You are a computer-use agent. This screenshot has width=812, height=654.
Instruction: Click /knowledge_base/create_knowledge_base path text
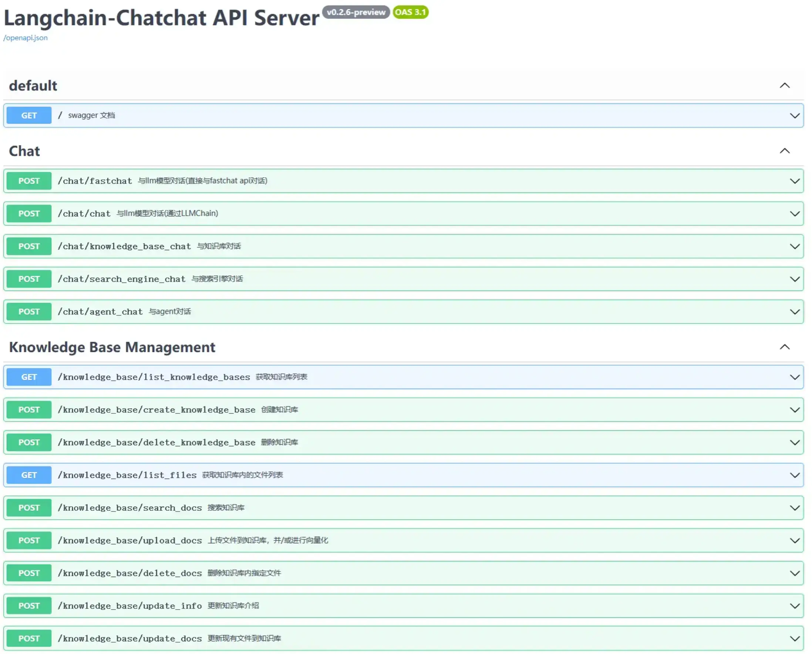156,410
